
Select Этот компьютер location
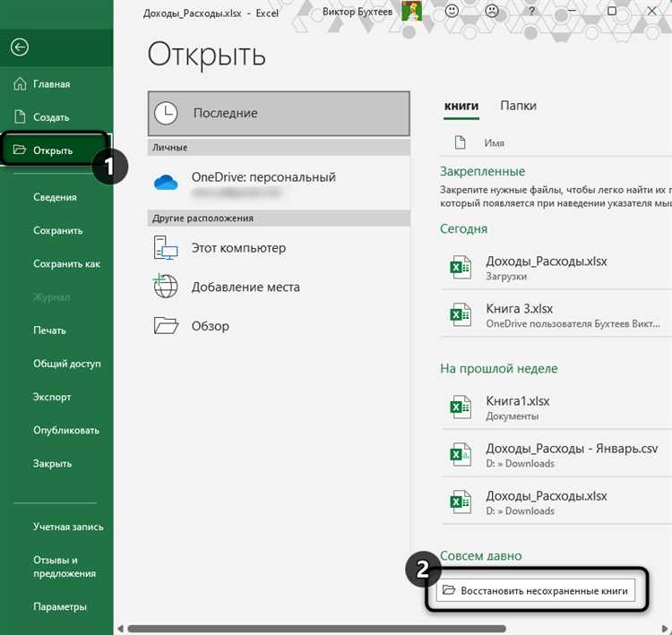[279, 248]
